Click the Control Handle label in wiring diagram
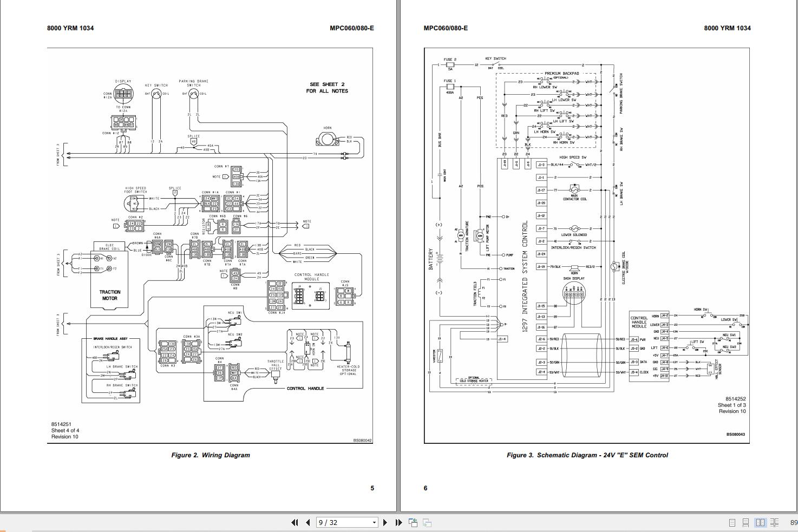 (305, 389)
